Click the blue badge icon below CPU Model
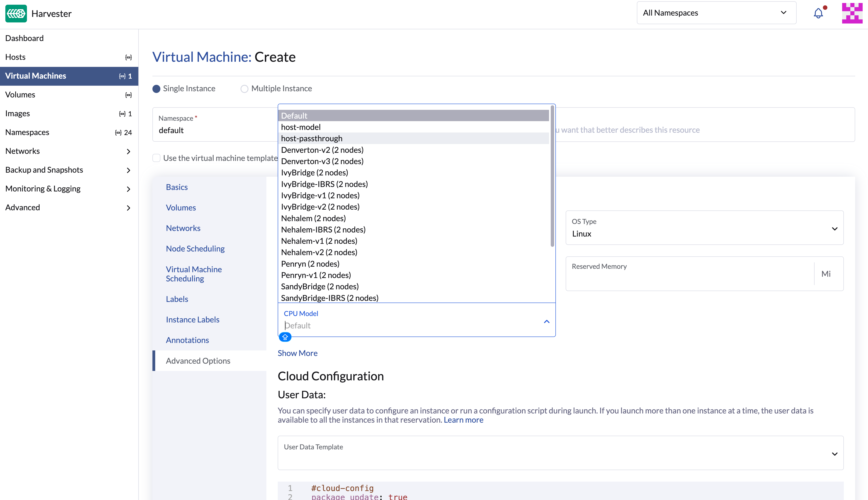 (x=285, y=337)
